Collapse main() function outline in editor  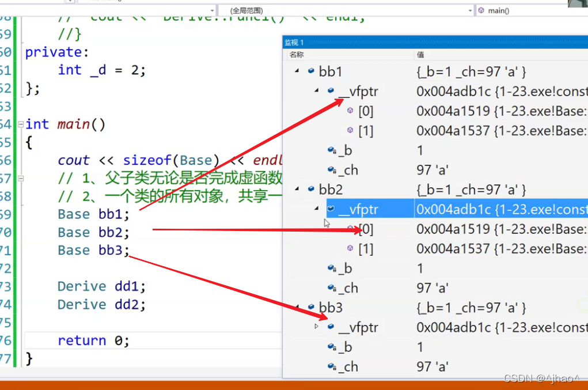[x=21, y=124]
